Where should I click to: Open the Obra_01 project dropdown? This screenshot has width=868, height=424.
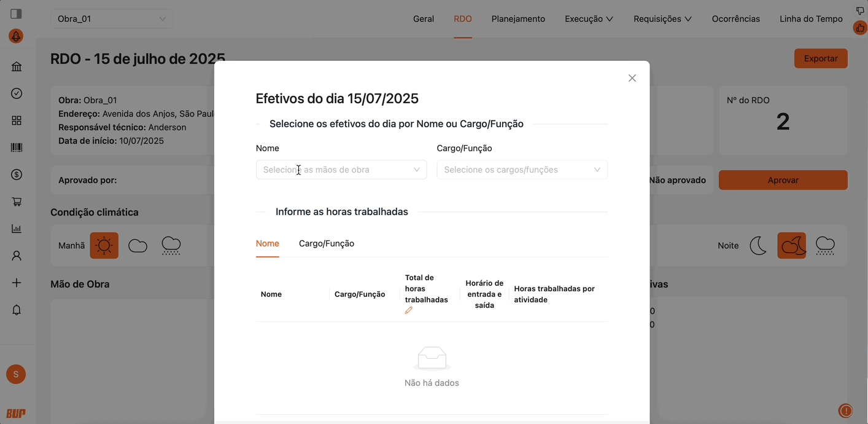pyautogui.click(x=110, y=19)
